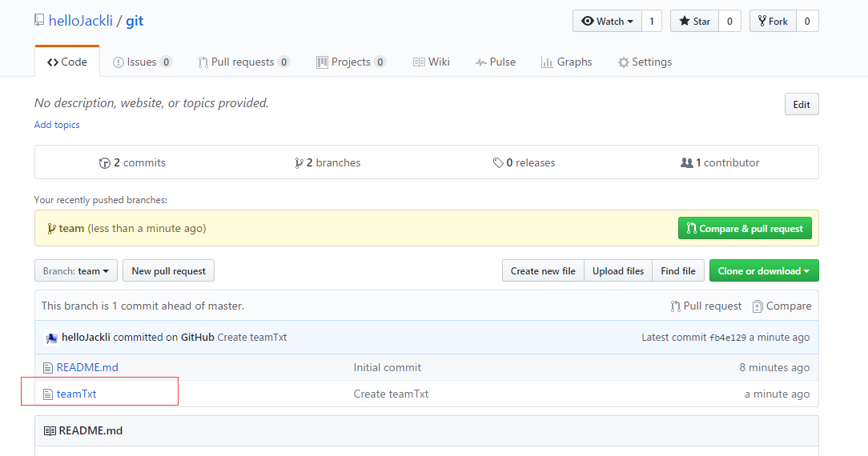Star the repository
The width and height of the screenshot is (868, 456).
695,21
